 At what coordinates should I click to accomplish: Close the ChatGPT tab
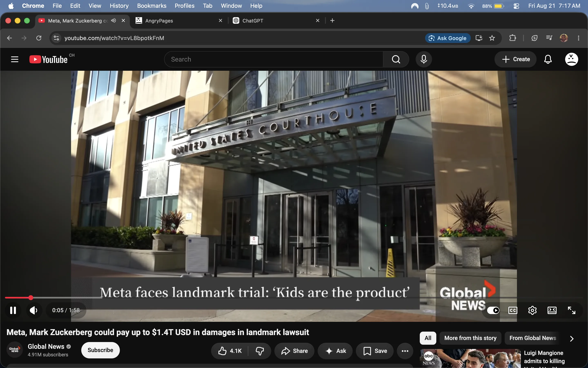click(317, 20)
